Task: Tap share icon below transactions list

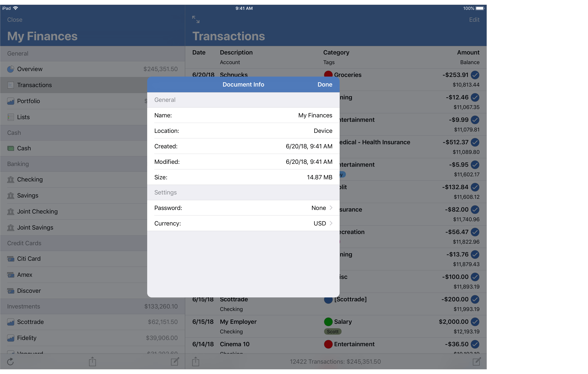Action: (x=196, y=362)
